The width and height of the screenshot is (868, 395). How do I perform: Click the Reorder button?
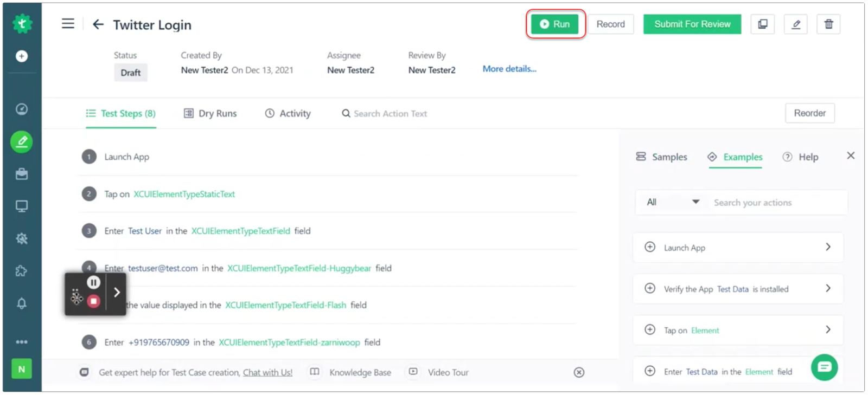click(810, 113)
